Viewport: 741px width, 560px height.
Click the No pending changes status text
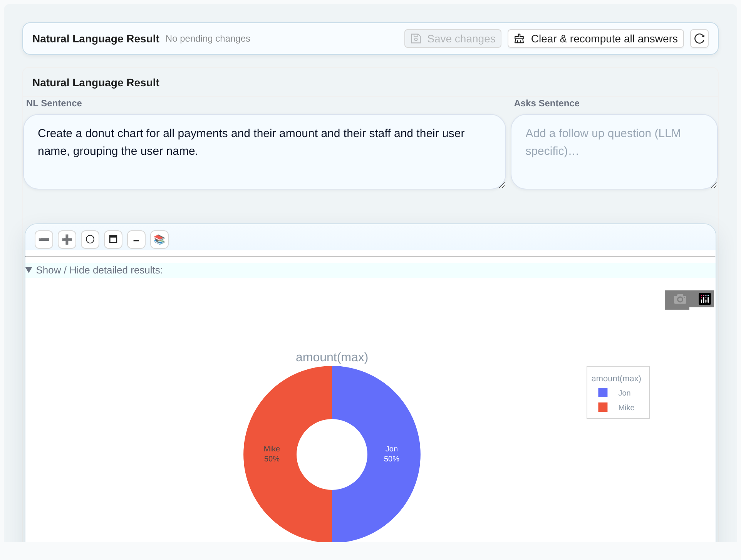coord(208,39)
